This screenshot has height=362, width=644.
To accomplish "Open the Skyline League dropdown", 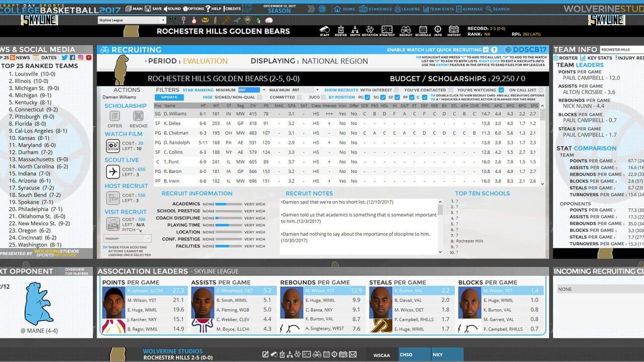I will click(x=131, y=21).
